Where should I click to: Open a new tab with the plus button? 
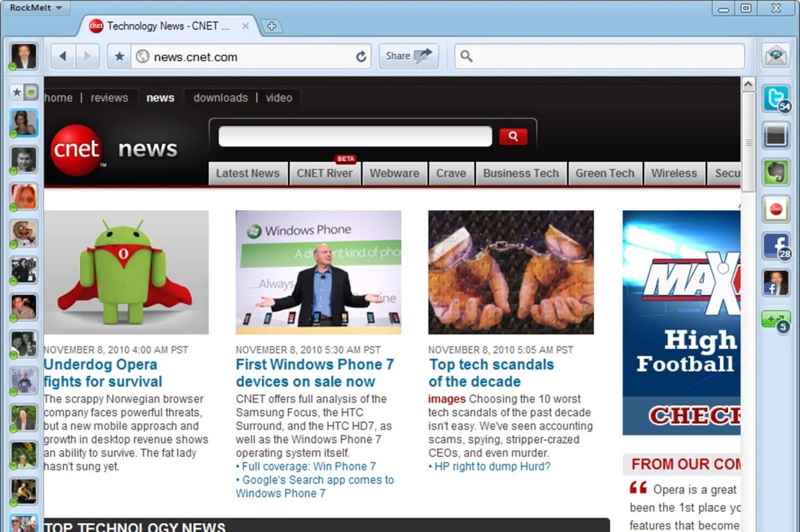click(272, 26)
